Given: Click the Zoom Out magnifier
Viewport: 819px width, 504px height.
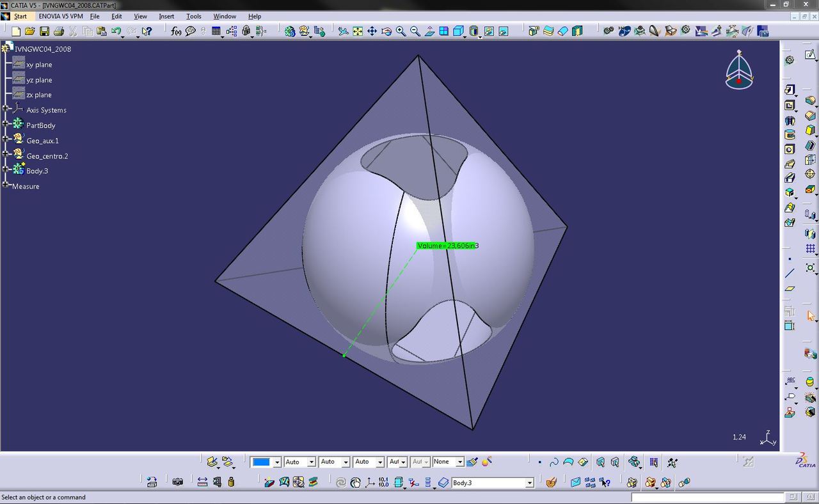Looking at the screenshot, I should click(x=415, y=31).
